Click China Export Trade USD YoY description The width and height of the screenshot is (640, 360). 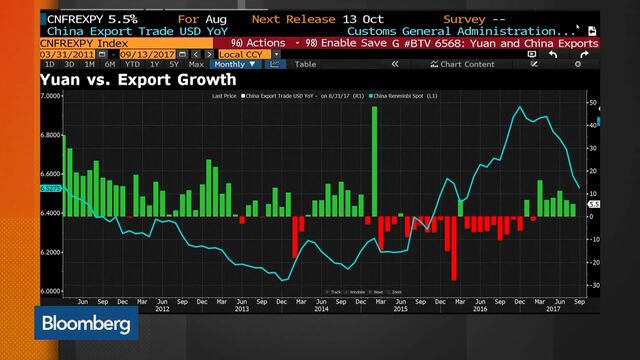click(138, 31)
